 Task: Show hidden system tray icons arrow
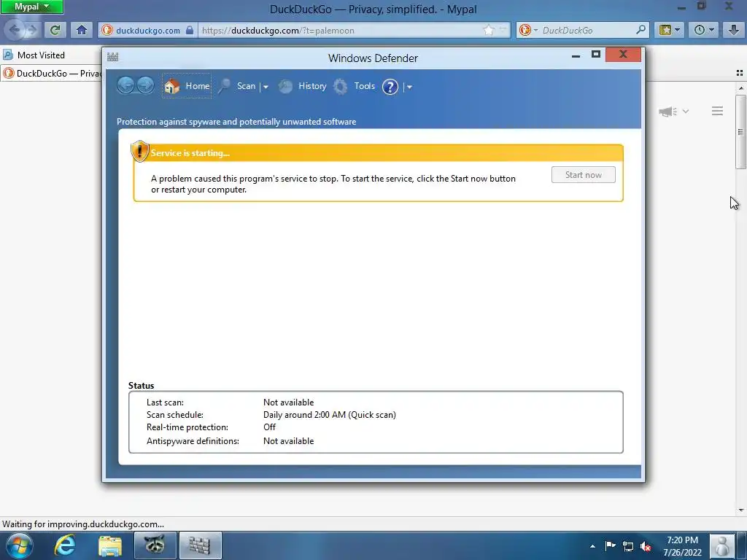coord(592,546)
